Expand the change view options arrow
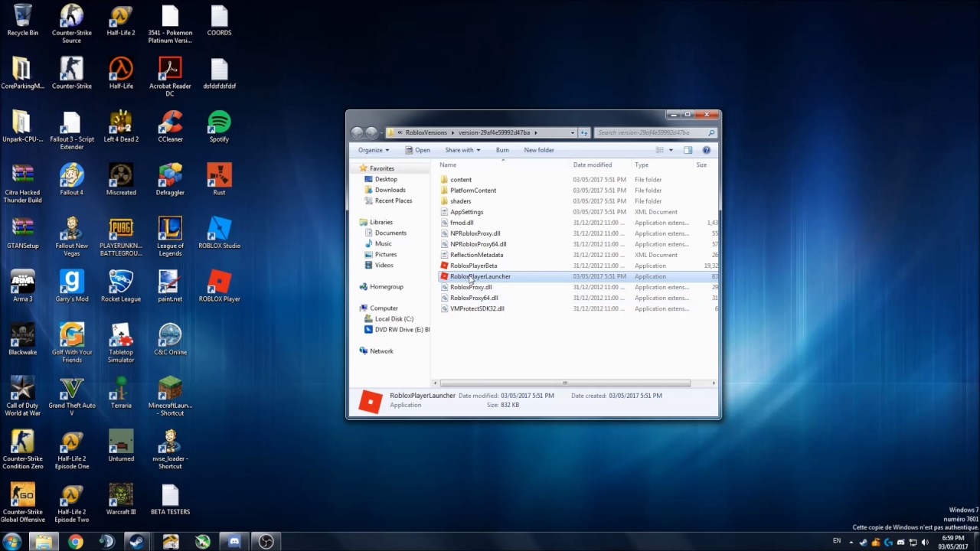 [671, 150]
